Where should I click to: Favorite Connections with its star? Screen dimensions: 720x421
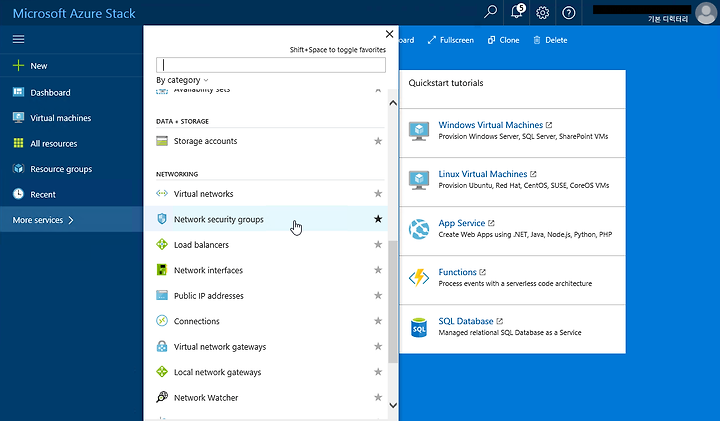(378, 320)
